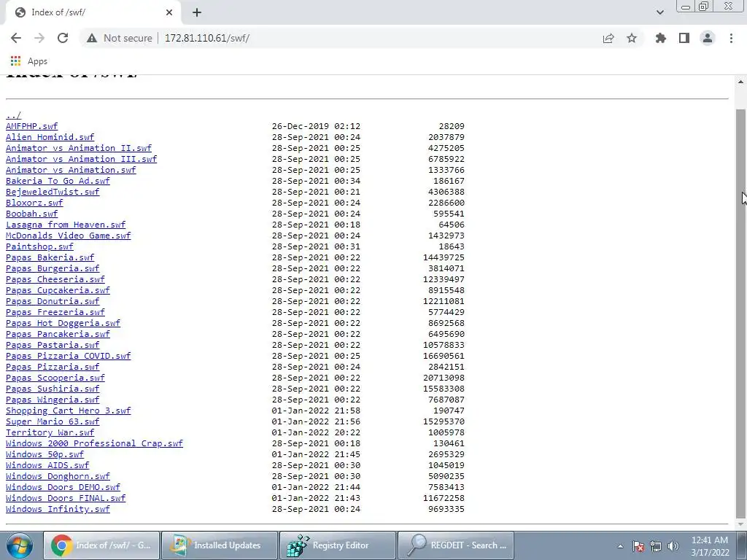Open Animator vs Animation II.swf link
Viewport: 747px width, 560px height.
(x=79, y=148)
